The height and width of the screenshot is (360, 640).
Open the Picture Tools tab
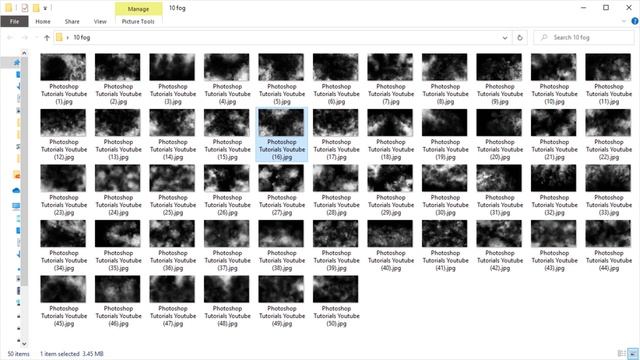pos(138,21)
